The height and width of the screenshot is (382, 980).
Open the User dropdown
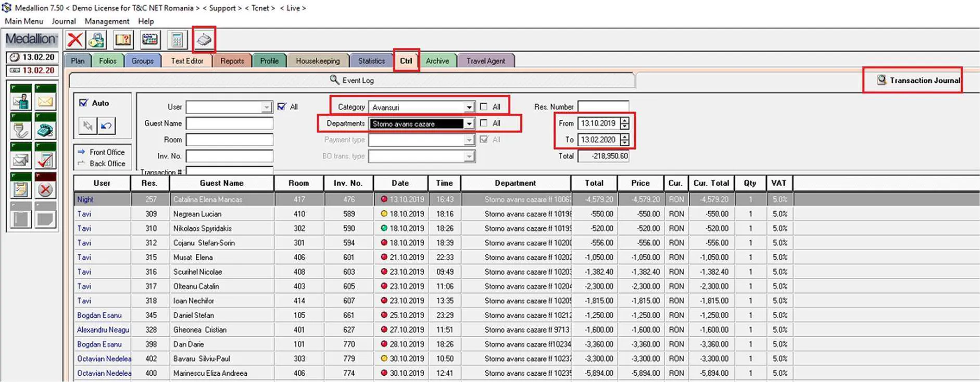(x=267, y=107)
